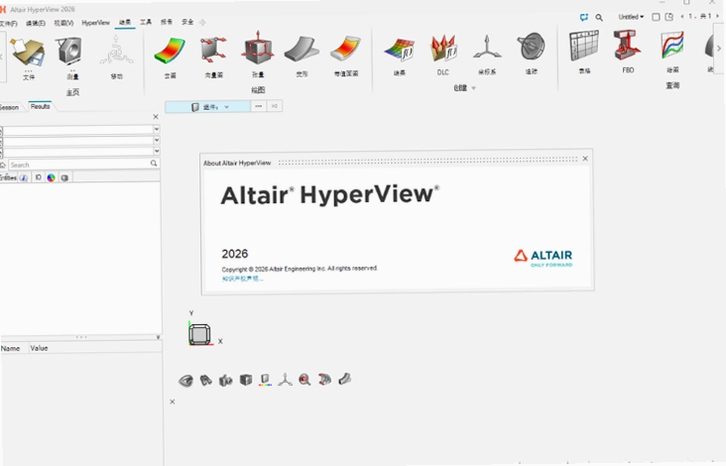Viewport: 726px width, 466px height.
Task: Go to the previous page arrow
Action: pyautogui.click(x=682, y=16)
